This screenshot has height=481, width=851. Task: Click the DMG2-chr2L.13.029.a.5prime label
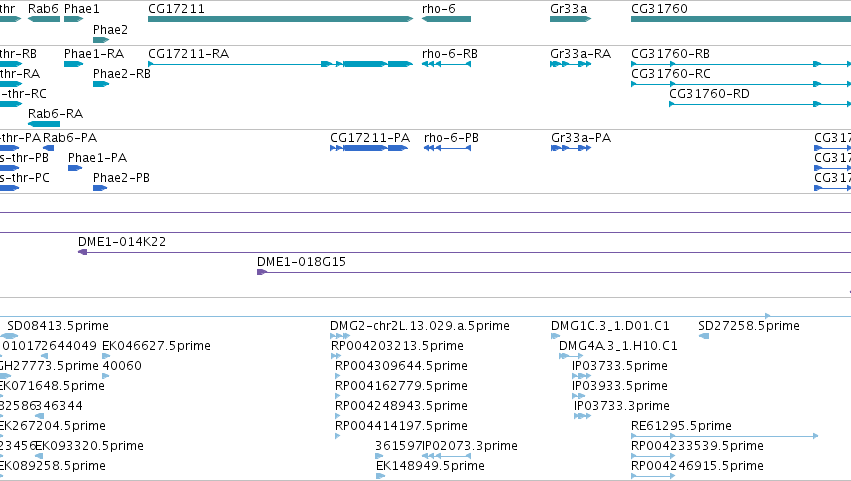(420, 326)
